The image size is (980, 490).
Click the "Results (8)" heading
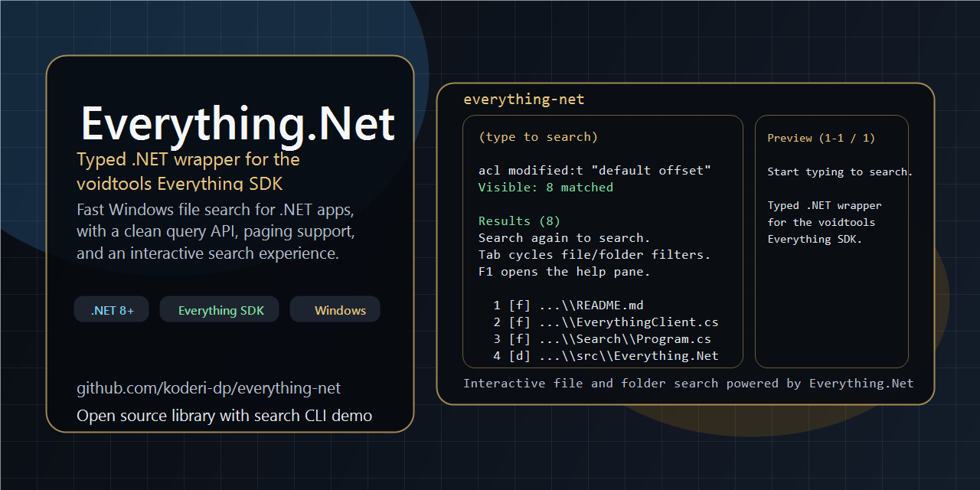[520, 221]
